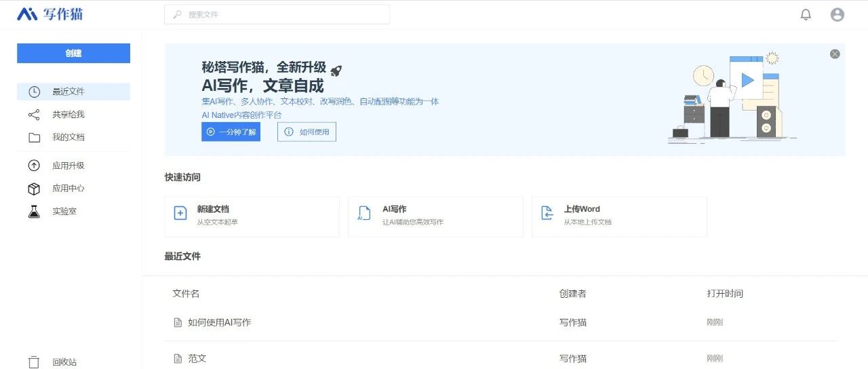Click the search magnifier icon
Screen dimensions: 868x369
click(177, 14)
